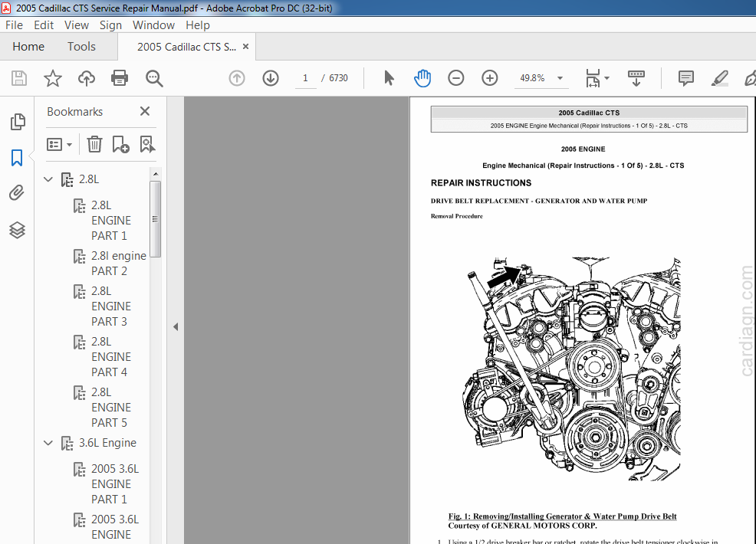
Task: Click bookmarks scrollbar up arrow
Action: point(155,173)
